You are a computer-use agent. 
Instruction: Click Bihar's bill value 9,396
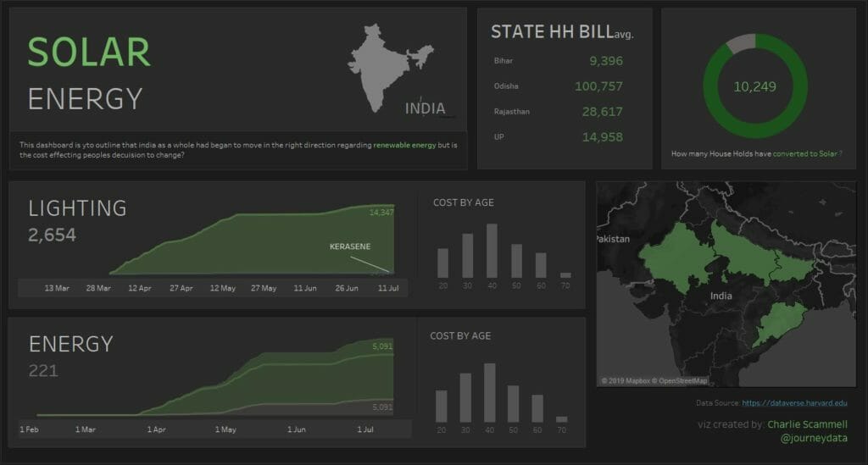(605, 61)
